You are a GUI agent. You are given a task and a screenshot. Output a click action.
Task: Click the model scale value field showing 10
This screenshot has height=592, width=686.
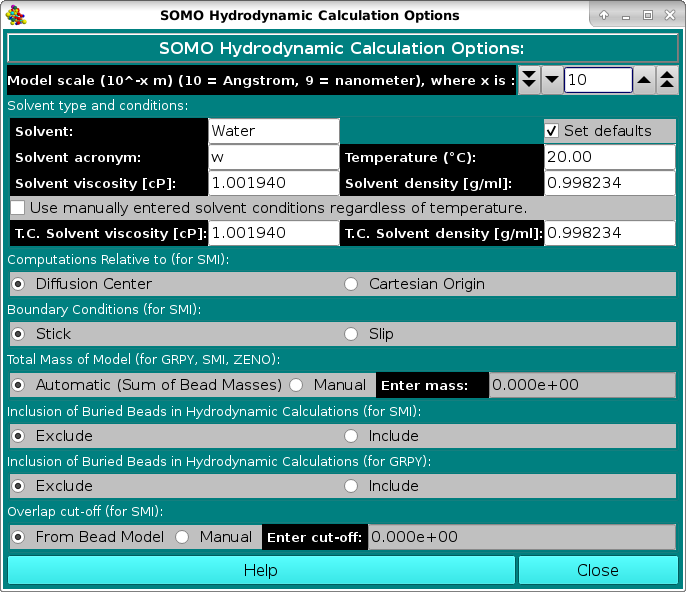point(598,80)
